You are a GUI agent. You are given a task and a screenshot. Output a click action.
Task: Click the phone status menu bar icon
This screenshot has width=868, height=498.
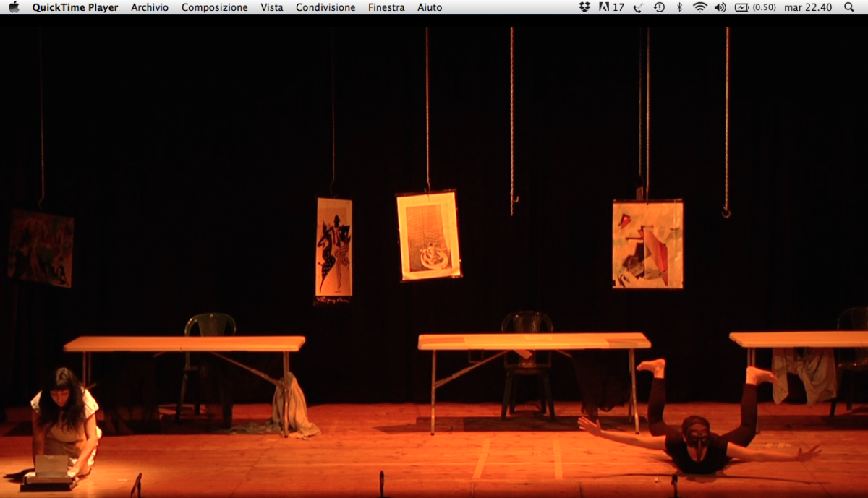(x=638, y=7)
